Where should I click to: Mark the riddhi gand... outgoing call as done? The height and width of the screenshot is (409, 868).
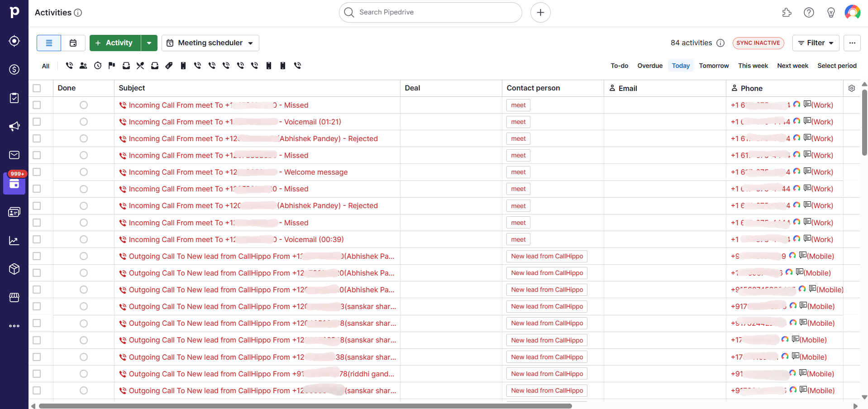(84, 374)
